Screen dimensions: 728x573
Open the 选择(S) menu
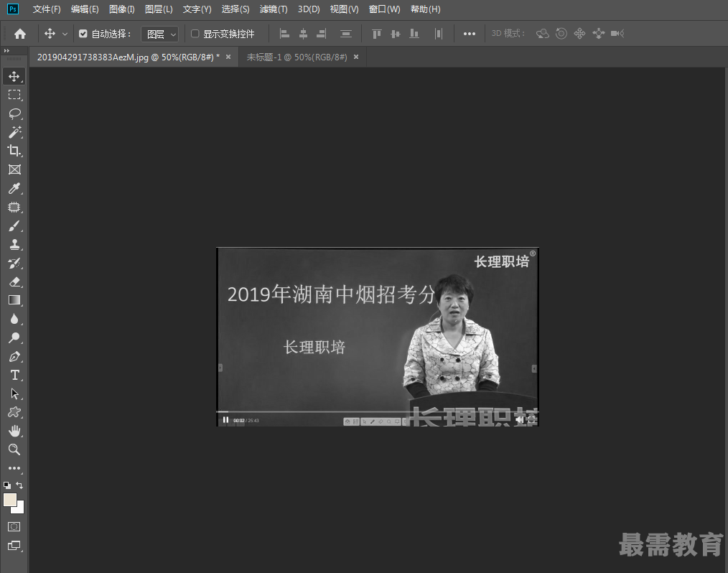[x=235, y=9]
